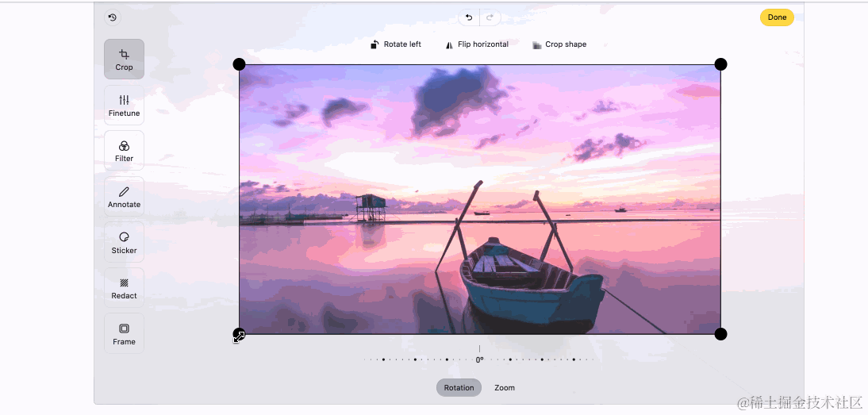868x415 pixels.
Task: Switch to the Rotation tab
Action: (x=459, y=388)
